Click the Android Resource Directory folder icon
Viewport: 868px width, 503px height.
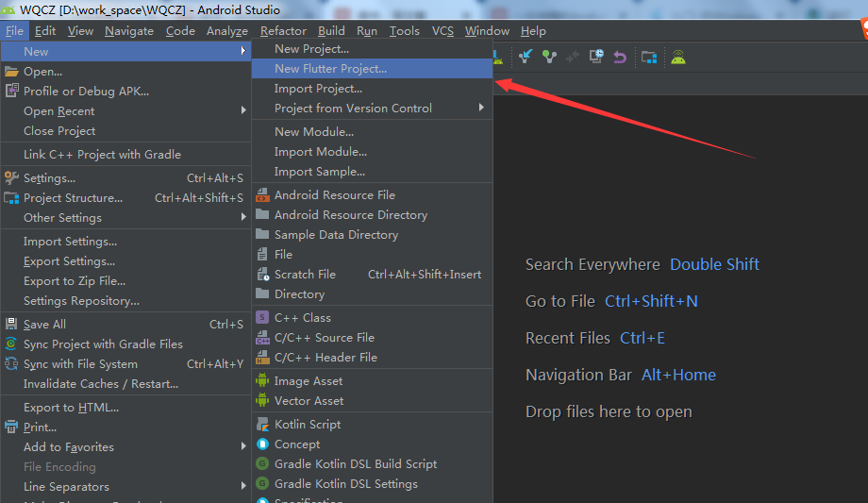[x=262, y=214]
